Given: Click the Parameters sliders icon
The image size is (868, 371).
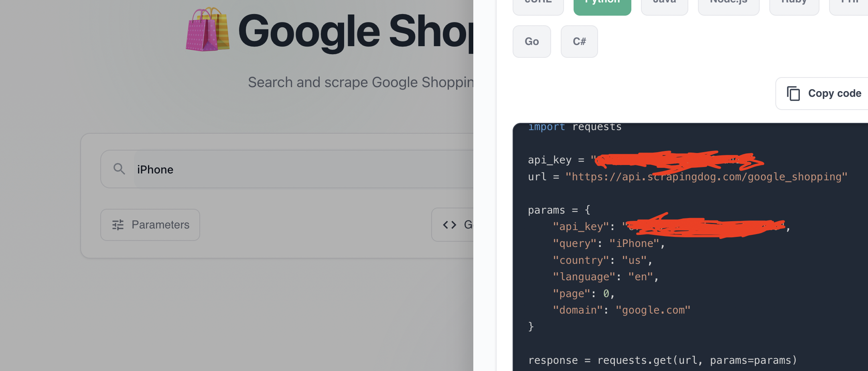Looking at the screenshot, I should point(118,224).
